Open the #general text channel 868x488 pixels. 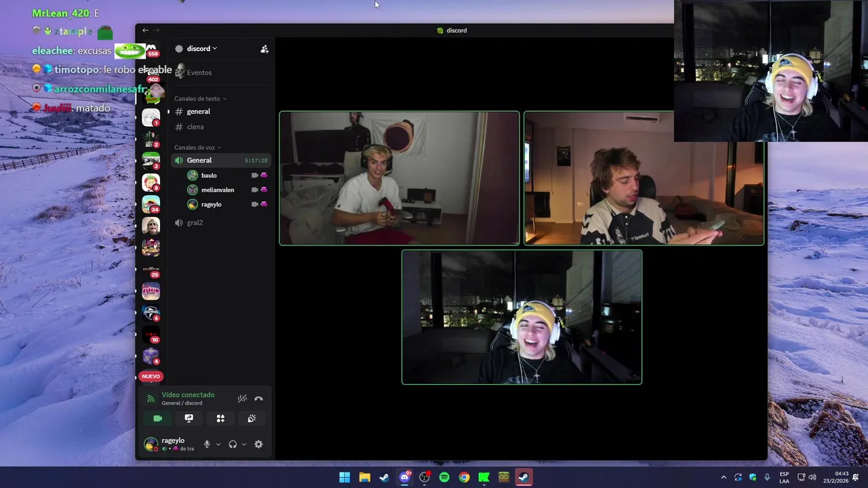(221, 112)
